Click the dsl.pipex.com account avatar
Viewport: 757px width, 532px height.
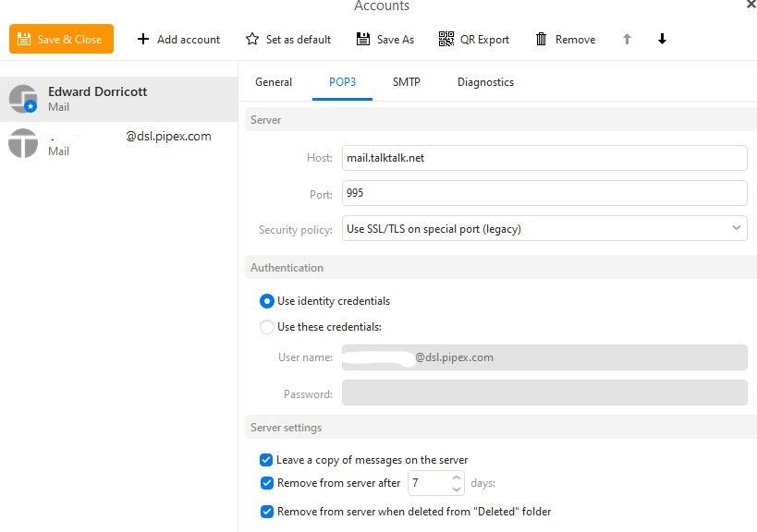tap(23, 143)
